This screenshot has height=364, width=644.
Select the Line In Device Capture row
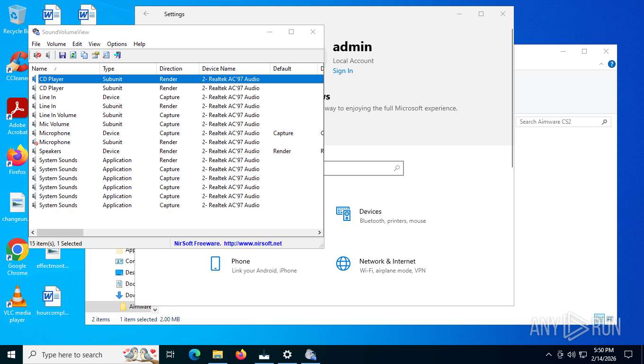[x=176, y=97]
